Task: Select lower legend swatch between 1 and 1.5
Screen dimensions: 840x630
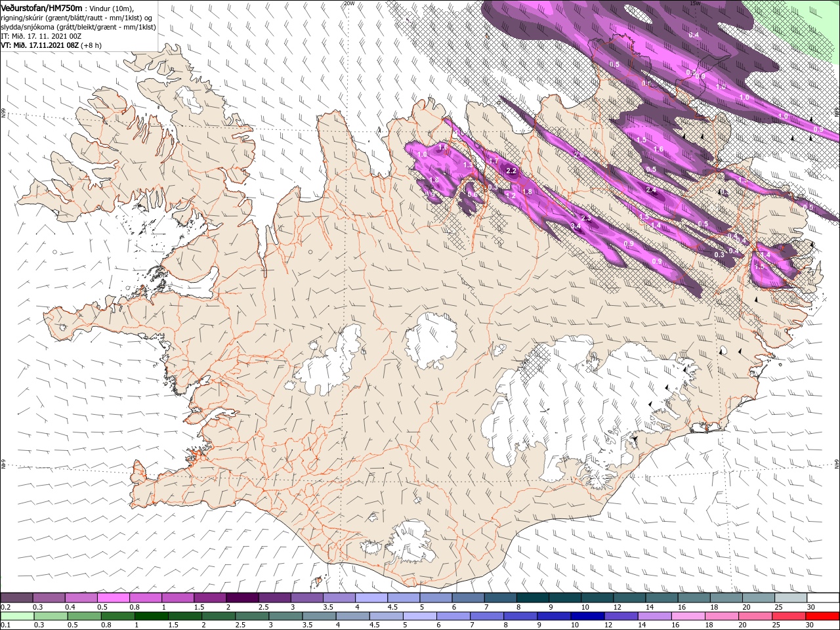Action: tap(151, 616)
